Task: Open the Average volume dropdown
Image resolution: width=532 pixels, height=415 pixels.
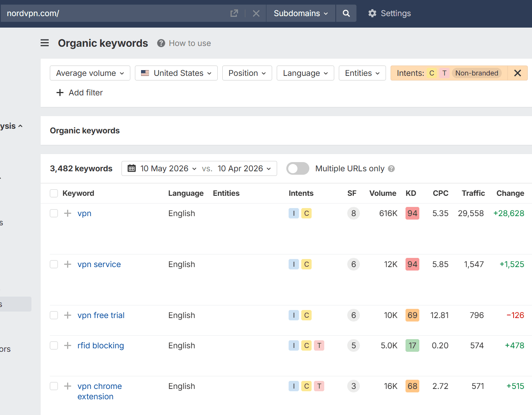Action: pyautogui.click(x=90, y=73)
